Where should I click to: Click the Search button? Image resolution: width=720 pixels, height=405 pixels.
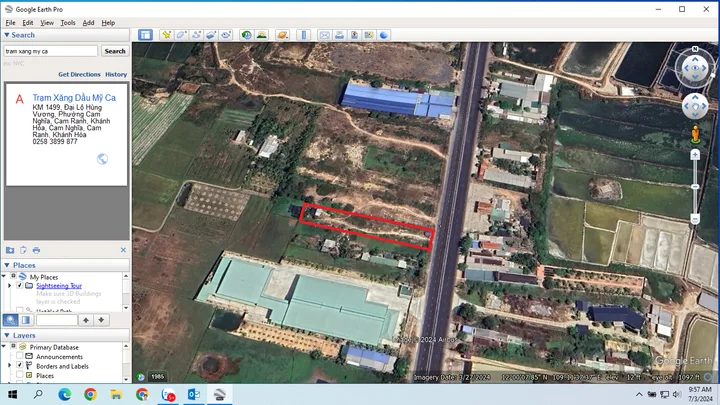[115, 51]
